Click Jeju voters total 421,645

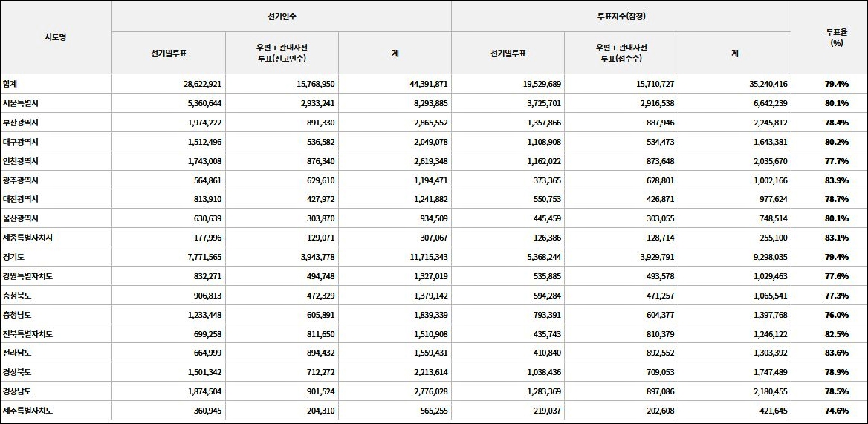click(774, 411)
